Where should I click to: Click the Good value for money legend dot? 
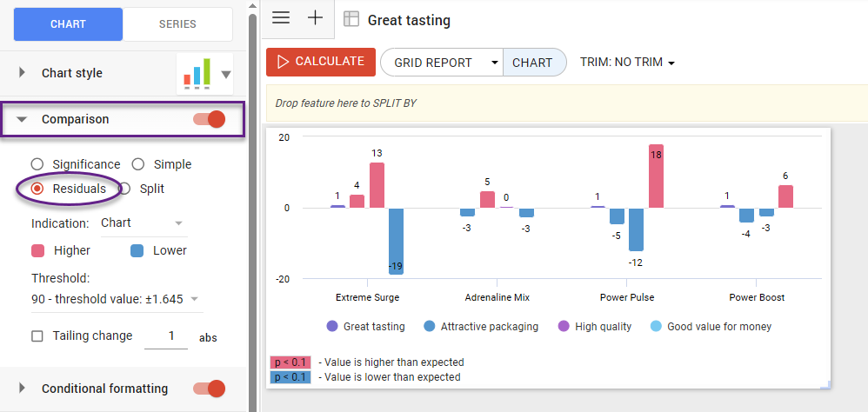tap(657, 327)
